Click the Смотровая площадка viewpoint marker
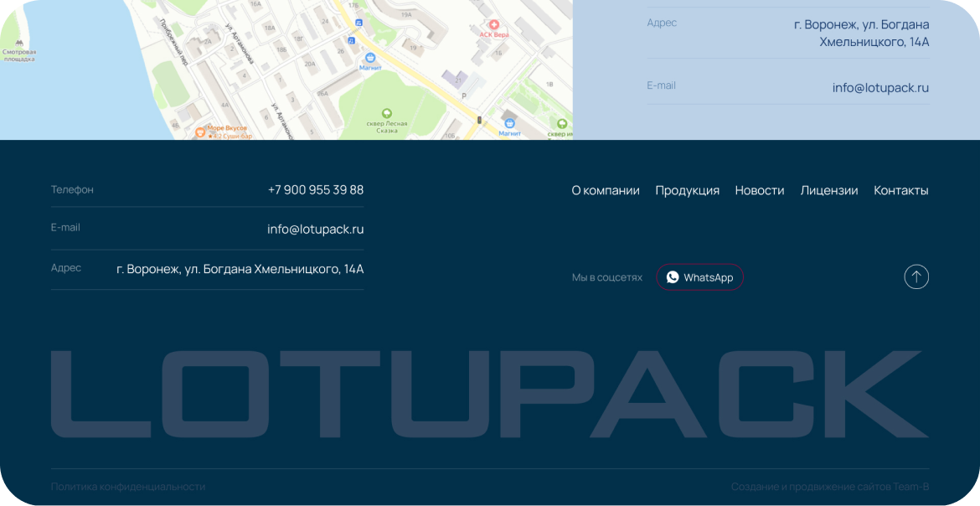Image resolution: width=980 pixels, height=506 pixels. pos(18,43)
